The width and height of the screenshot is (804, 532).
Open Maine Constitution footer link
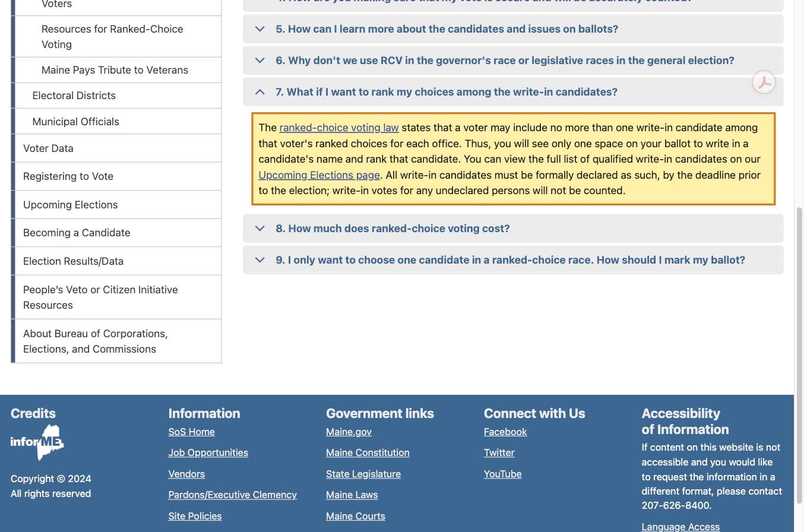(368, 452)
